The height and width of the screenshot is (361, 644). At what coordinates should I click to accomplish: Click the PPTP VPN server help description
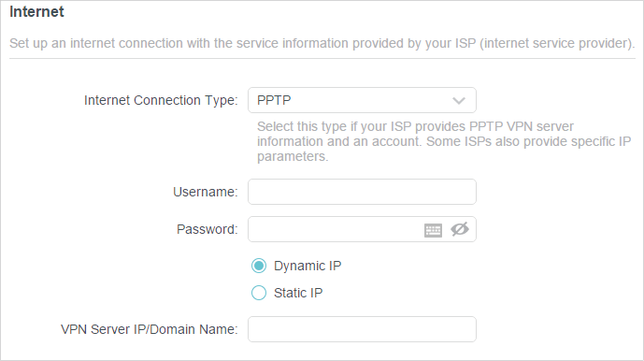pyautogui.click(x=444, y=141)
